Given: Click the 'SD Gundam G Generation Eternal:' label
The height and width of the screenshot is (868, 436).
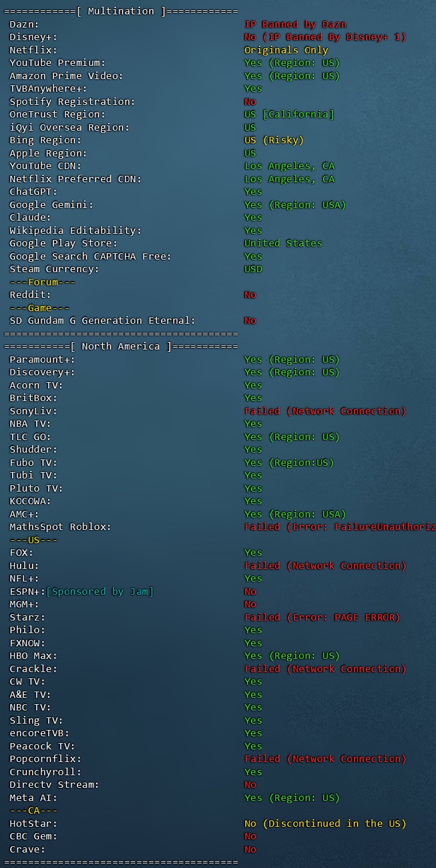Looking at the screenshot, I should [103, 321].
